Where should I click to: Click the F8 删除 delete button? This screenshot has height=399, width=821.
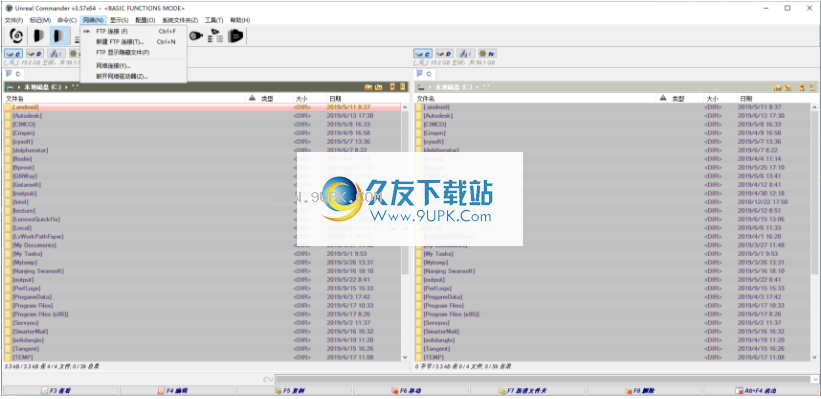pos(645,391)
